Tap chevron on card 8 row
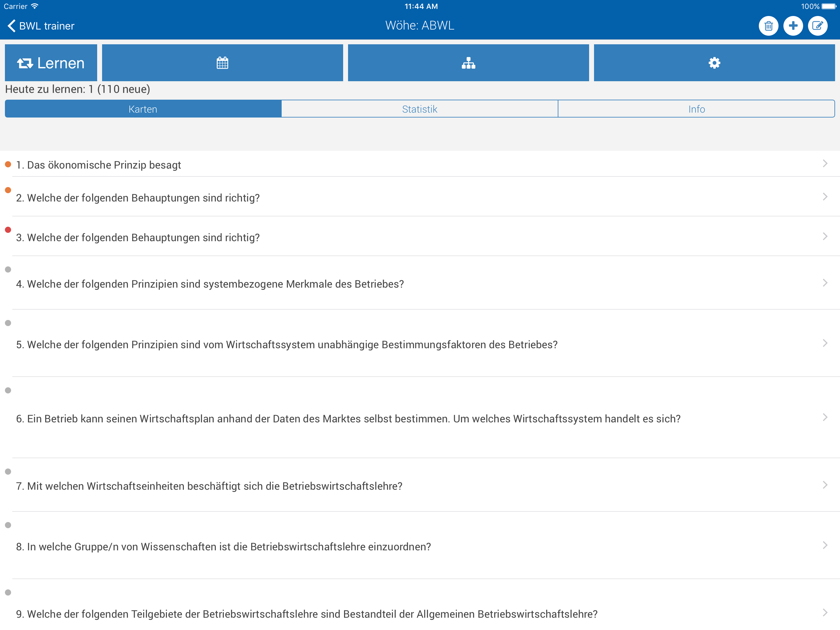This screenshot has width=840, height=630. coord(825,545)
